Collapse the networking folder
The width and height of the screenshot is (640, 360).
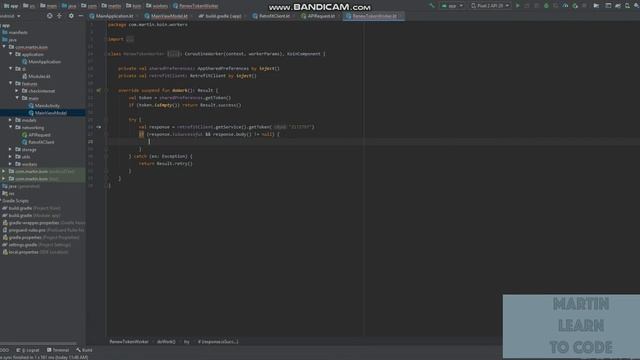(x=11, y=127)
